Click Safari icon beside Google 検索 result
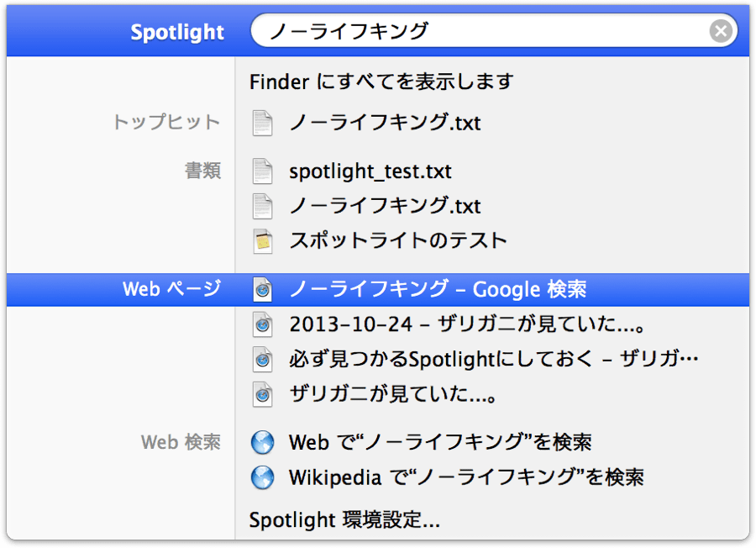Viewport: 756px width, 548px height. point(263,290)
